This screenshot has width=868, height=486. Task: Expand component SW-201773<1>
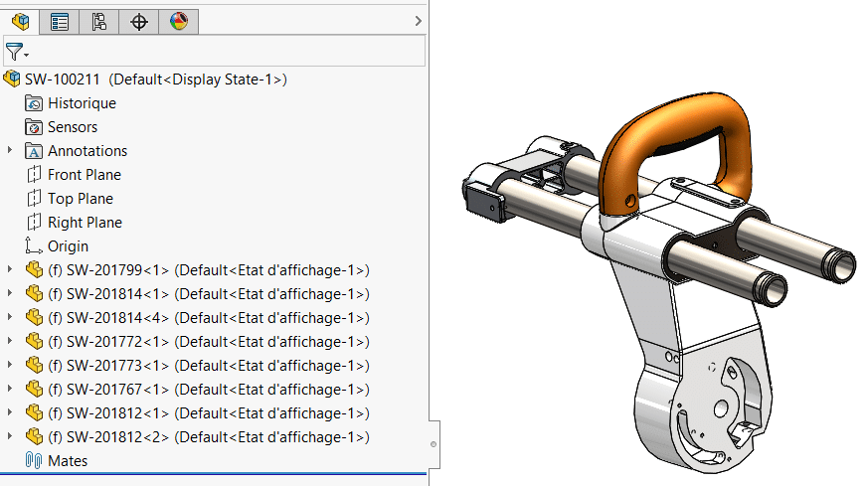tap(9, 364)
